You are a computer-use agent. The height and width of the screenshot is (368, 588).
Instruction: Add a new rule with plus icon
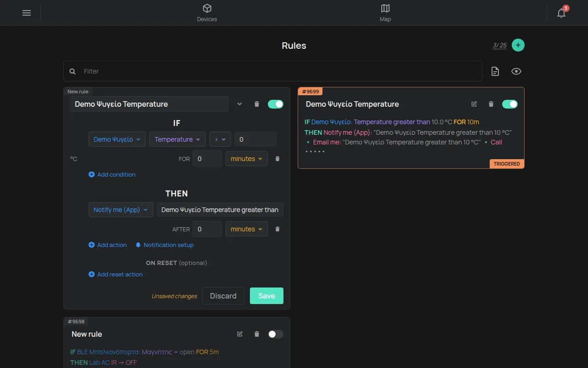pyautogui.click(x=518, y=45)
